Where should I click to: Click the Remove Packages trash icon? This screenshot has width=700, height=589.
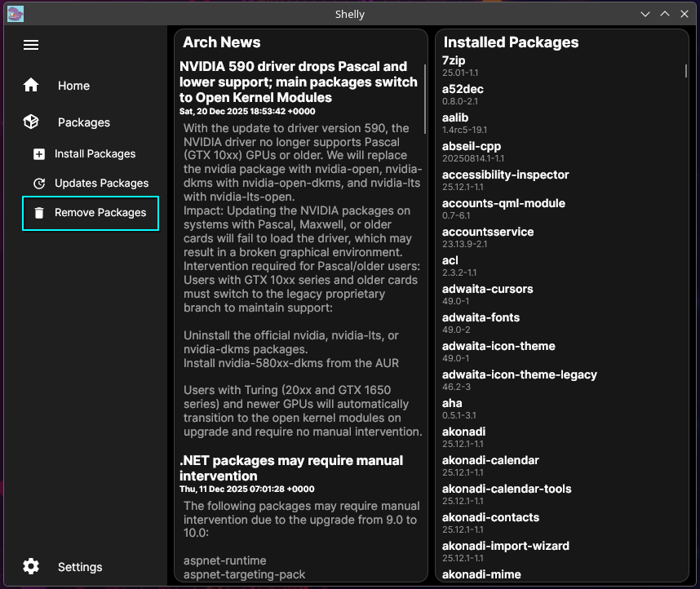point(39,213)
